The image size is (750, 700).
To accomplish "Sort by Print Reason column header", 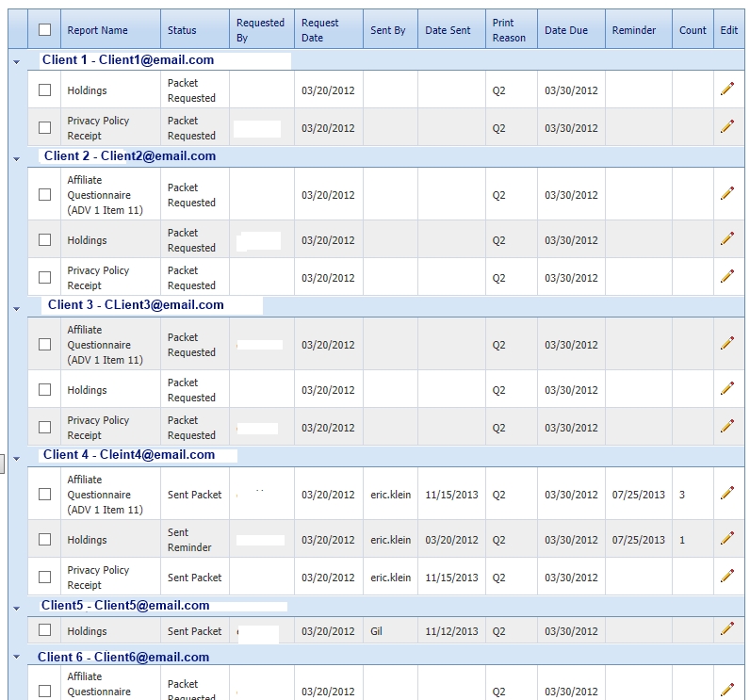I will (509, 30).
